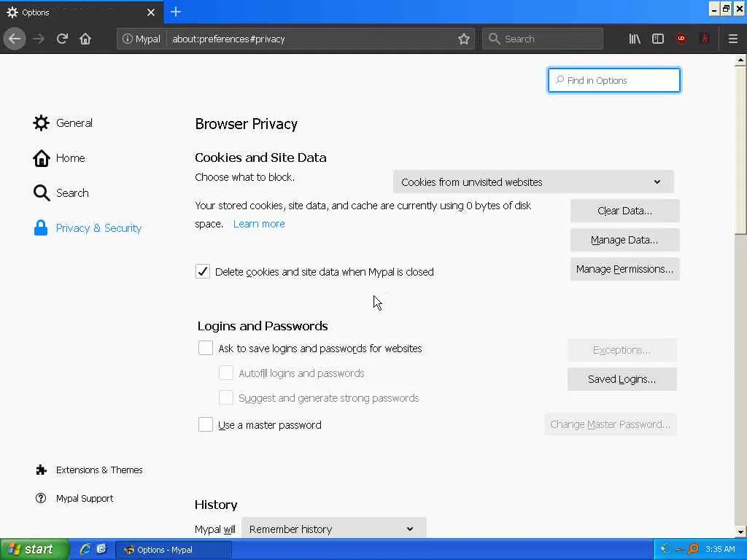Image resolution: width=747 pixels, height=560 pixels.
Task: Open a new tab with plus button
Action: (x=175, y=12)
